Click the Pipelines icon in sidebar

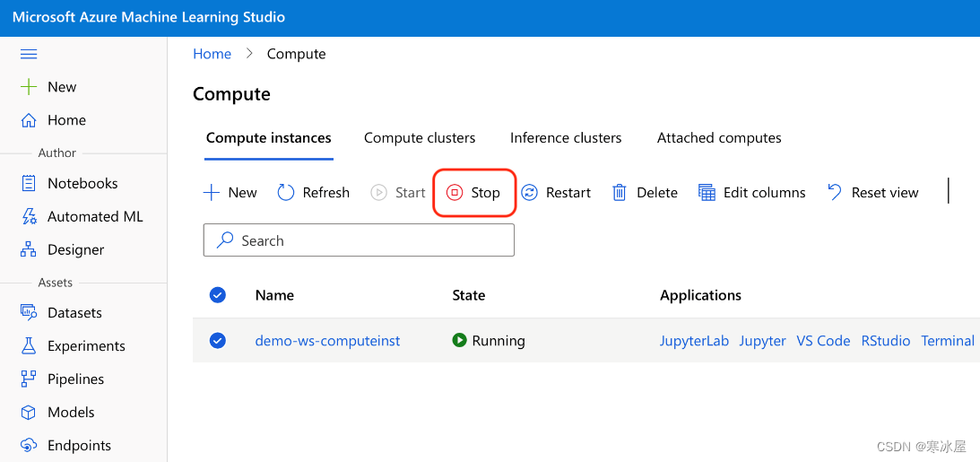pyautogui.click(x=29, y=379)
